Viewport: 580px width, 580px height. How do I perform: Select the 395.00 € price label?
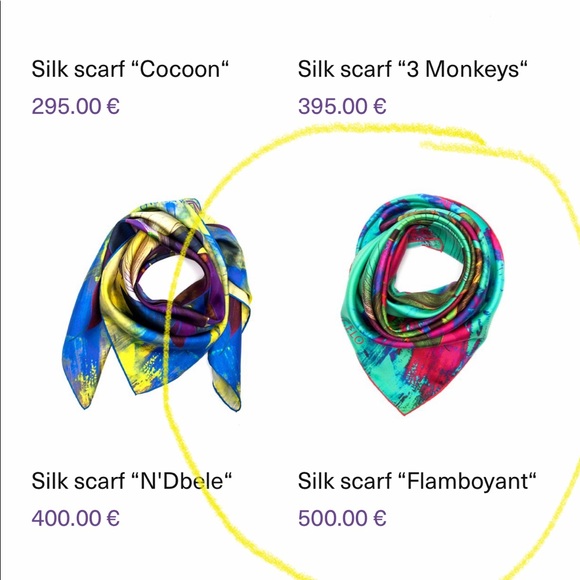coord(342,106)
